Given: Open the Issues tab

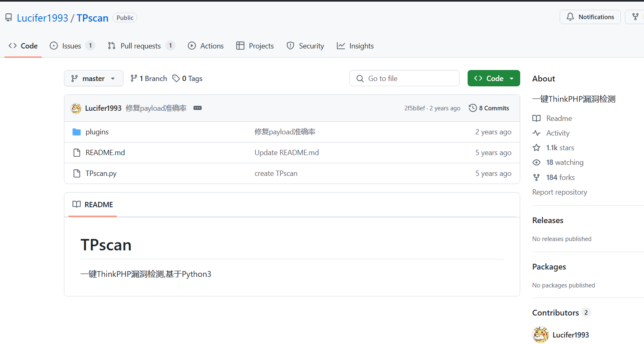Looking at the screenshot, I should click(x=72, y=46).
